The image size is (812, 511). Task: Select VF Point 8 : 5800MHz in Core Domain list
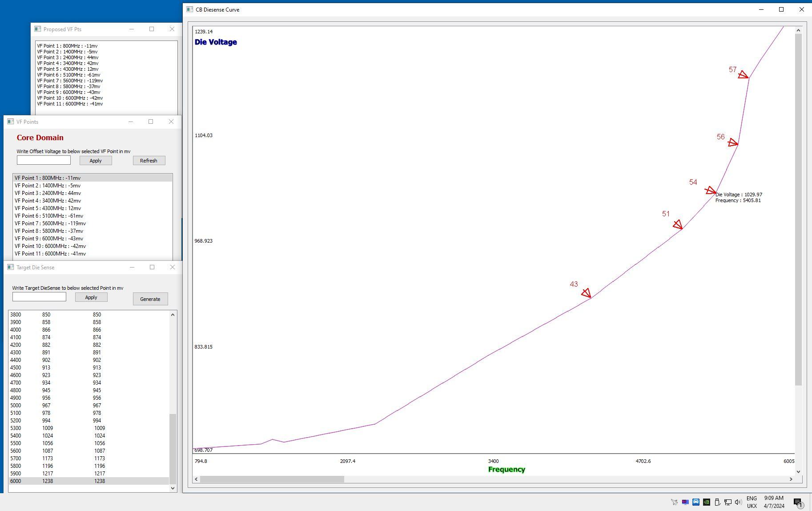[x=92, y=231]
